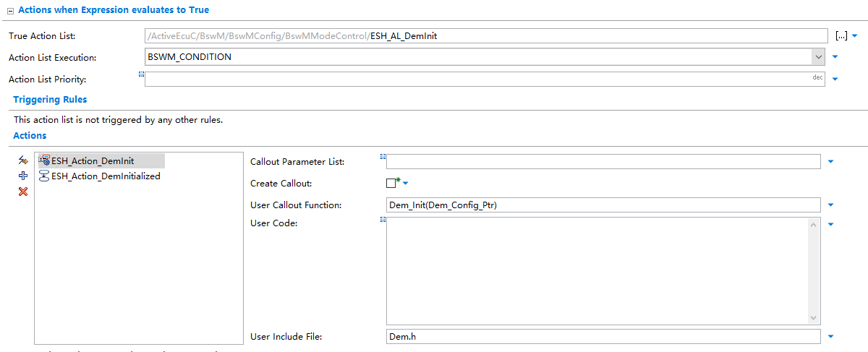Click ESH_Action_DemInitialized item icon
Screen dimensions: 868x352
(x=44, y=176)
